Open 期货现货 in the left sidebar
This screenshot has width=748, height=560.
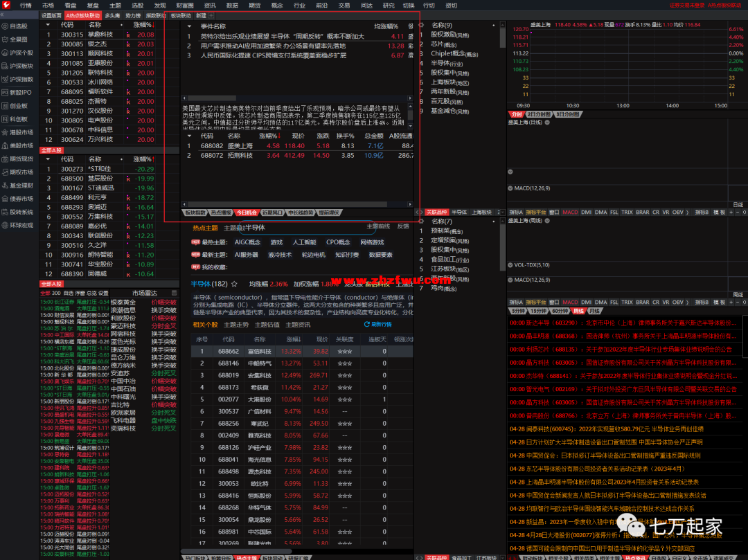click(x=18, y=159)
